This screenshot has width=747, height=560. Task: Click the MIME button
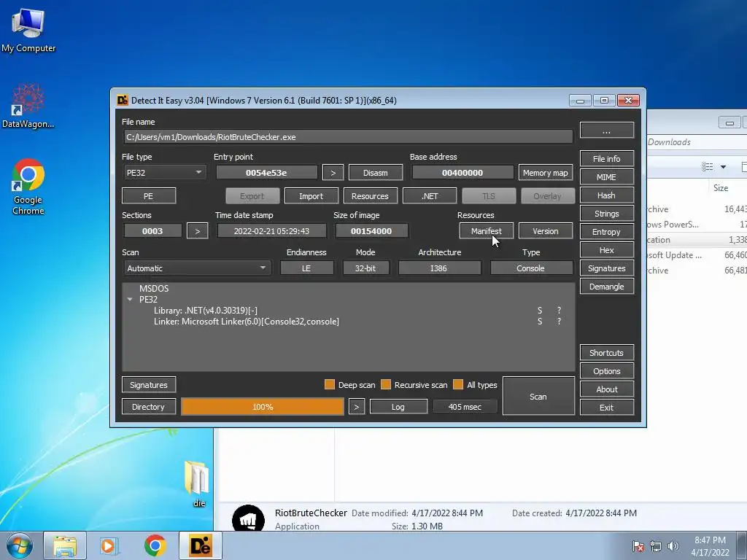tap(606, 177)
